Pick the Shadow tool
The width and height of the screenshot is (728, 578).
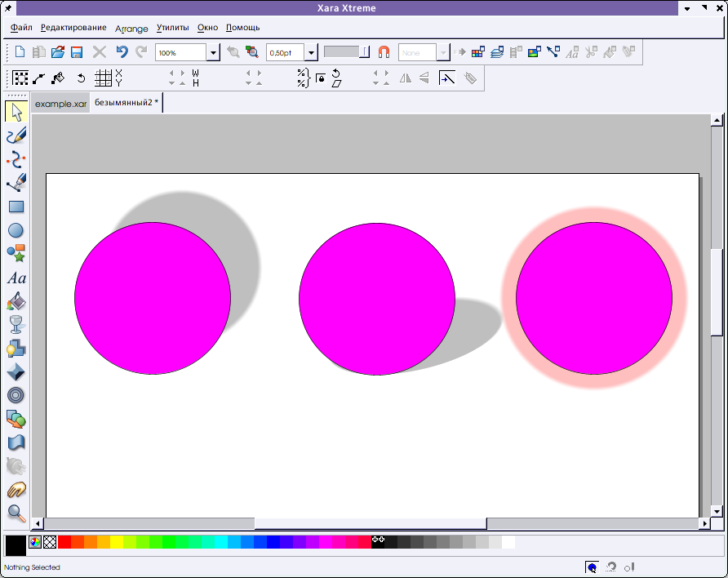coord(16,349)
